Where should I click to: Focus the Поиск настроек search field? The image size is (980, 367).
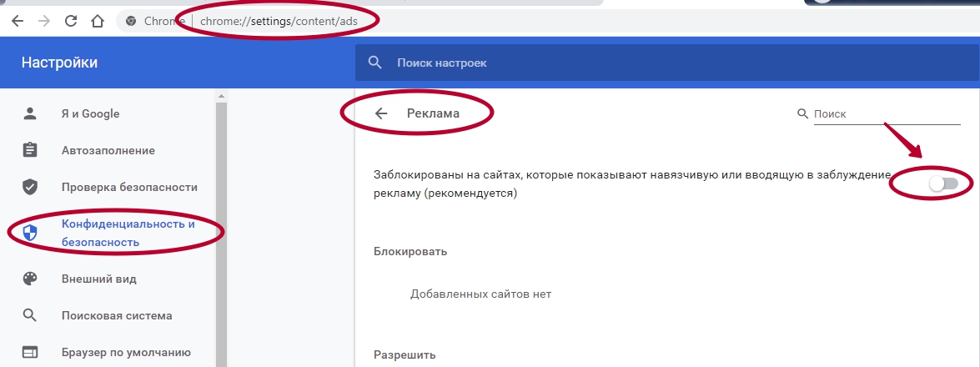pyautogui.click(x=584, y=63)
